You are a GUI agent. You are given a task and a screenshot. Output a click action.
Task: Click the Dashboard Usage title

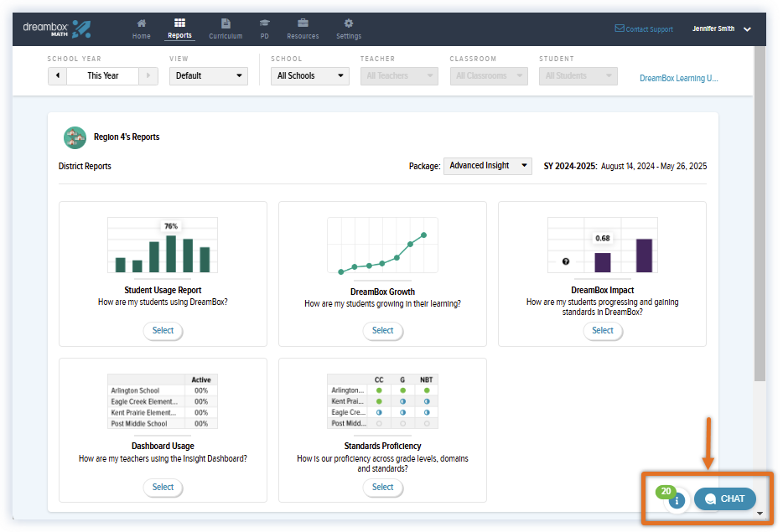(163, 447)
